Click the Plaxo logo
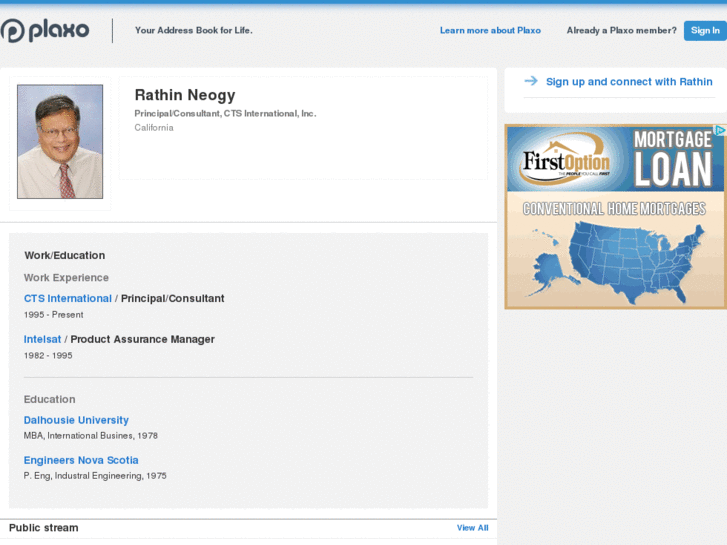 click(x=45, y=31)
